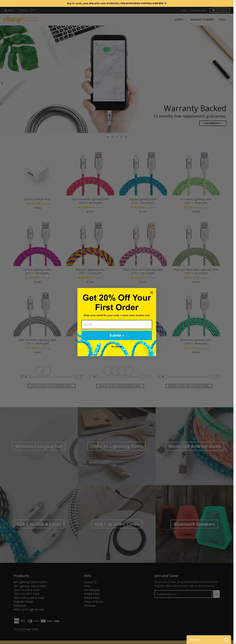This screenshot has width=236, height=644.
Task: Click the popup Email field
Action: click(x=117, y=324)
